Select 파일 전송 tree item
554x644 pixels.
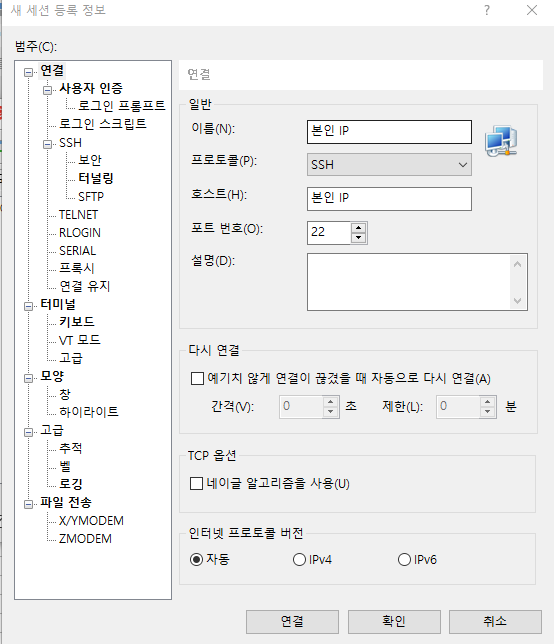pos(66,502)
